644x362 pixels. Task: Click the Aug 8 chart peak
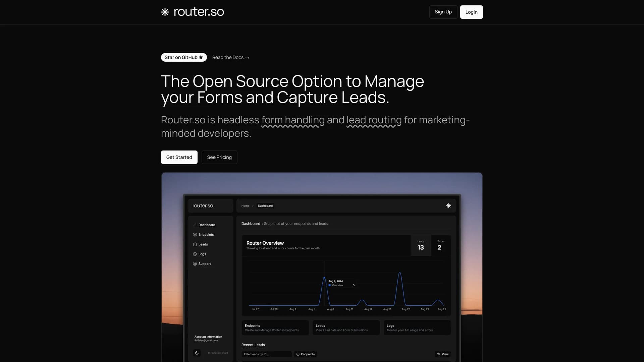pos(324,278)
